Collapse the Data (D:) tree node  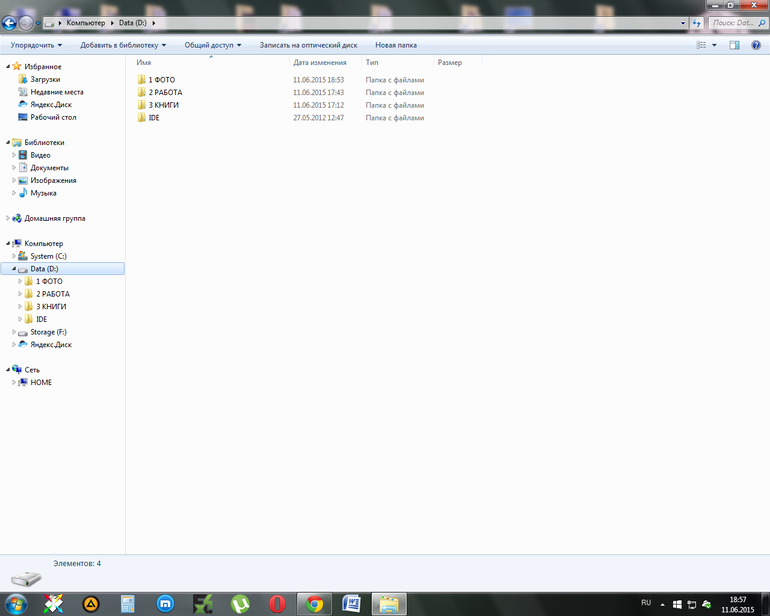pos(14,269)
